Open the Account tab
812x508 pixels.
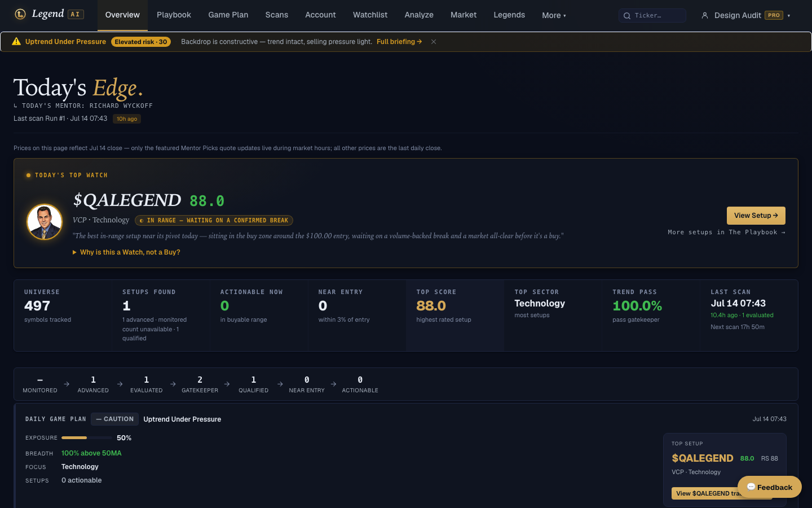pyautogui.click(x=320, y=15)
